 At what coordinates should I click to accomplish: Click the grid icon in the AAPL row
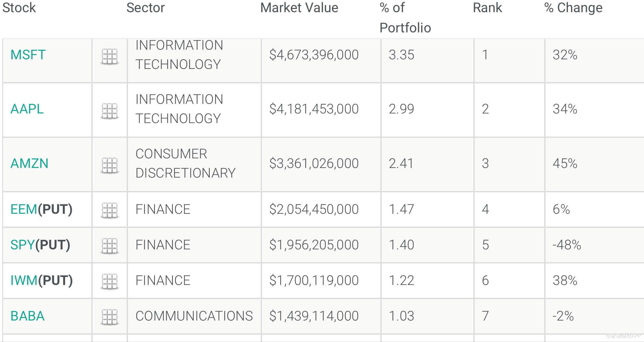(x=109, y=111)
